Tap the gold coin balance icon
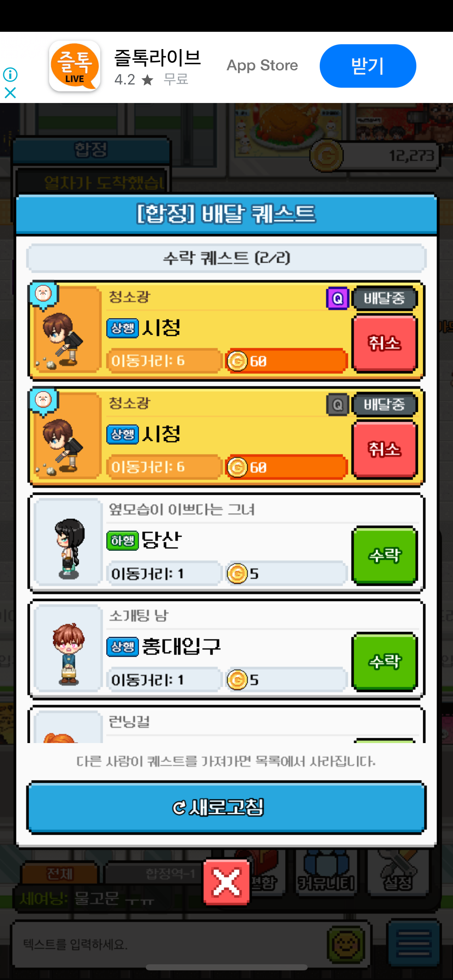The height and width of the screenshot is (980, 453). click(326, 155)
